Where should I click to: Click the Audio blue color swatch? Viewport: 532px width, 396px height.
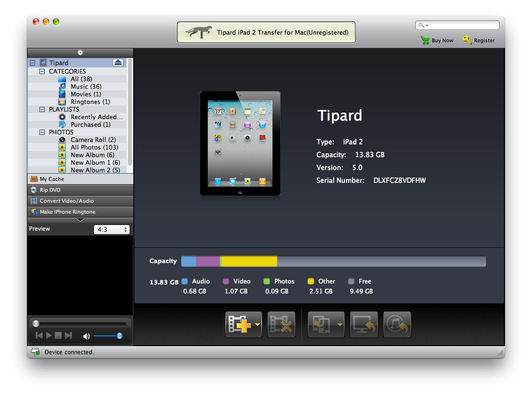(x=185, y=281)
